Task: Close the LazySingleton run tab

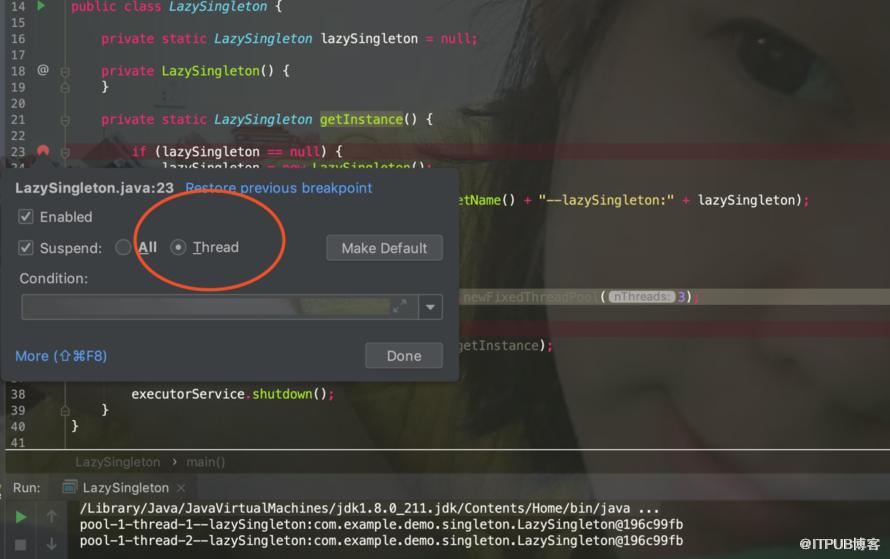Action: tap(181, 487)
